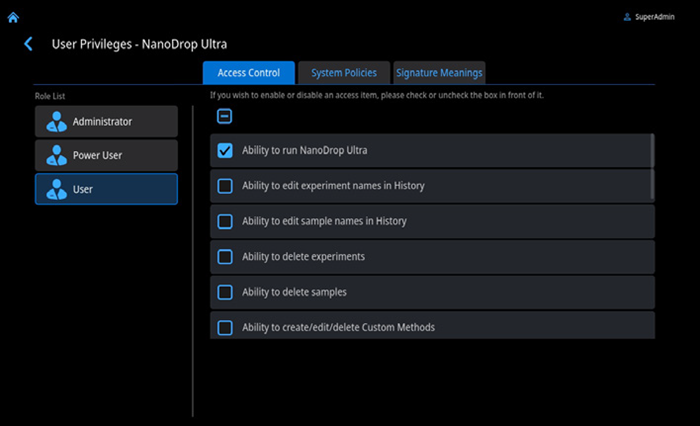Open the System Policies tab
This screenshot has height=426, width=700.
pyautogui.click(x=344, y=73)
